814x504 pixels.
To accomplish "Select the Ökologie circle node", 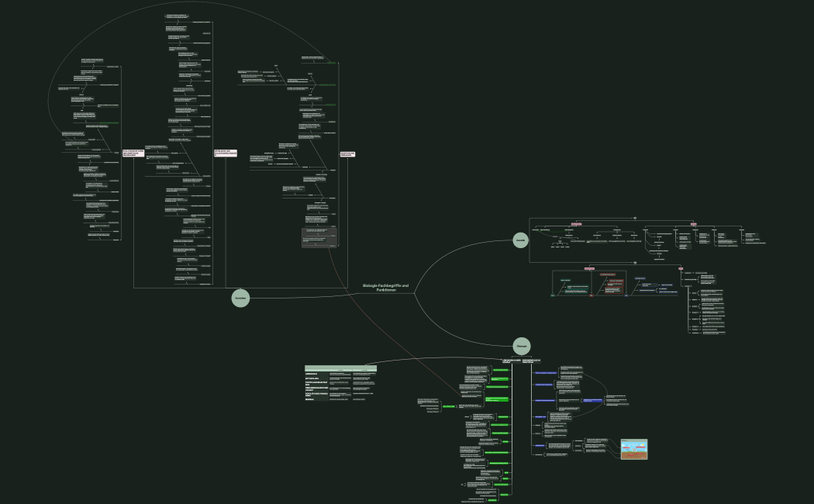I will coord(522,346).
